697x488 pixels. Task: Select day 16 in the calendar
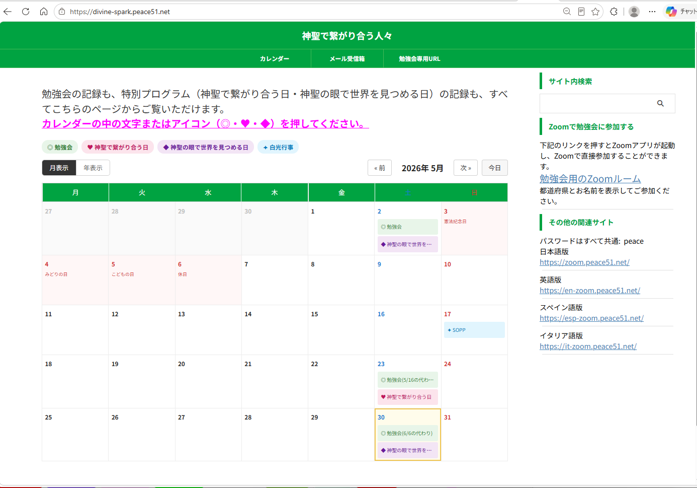(x=408, y=330)
